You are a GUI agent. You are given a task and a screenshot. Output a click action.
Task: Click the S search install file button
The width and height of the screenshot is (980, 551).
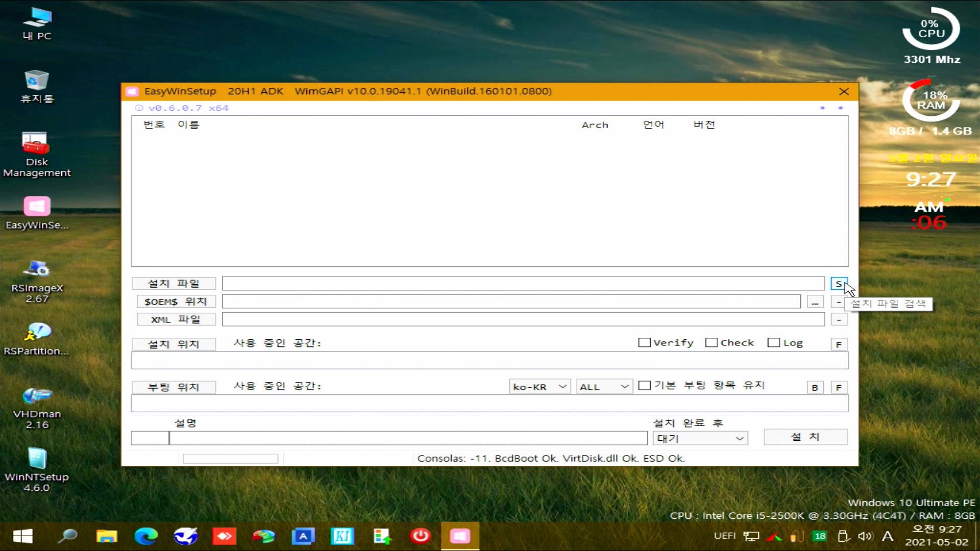coord(839,284)
